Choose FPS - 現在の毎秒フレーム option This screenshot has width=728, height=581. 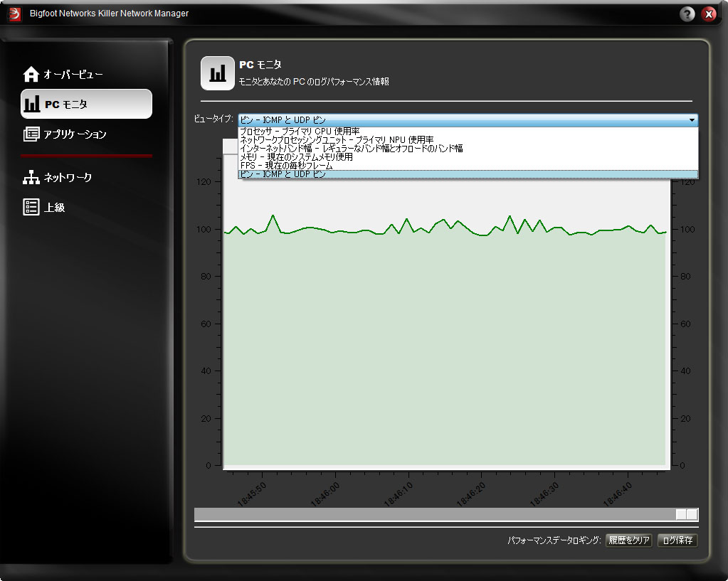point(468,166)
